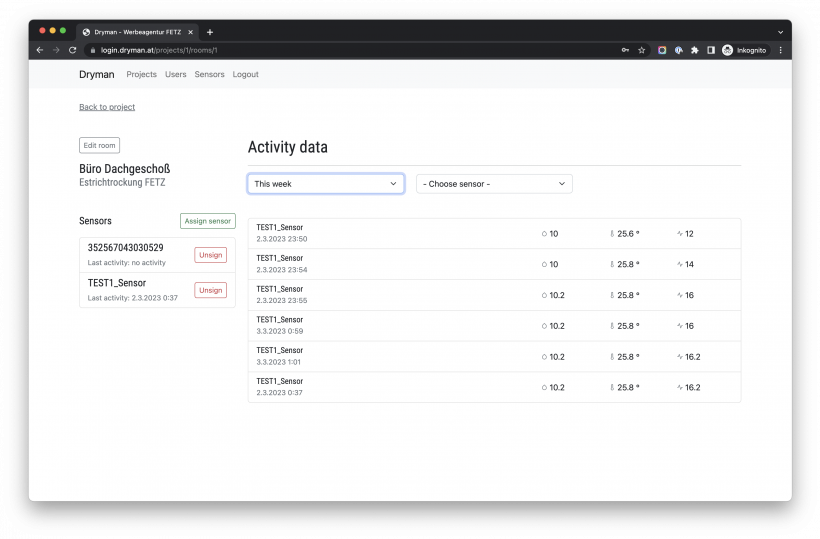This screenshot has width=820, height=539.
Task: Open the Projects menu item
Action: [141, 75]
